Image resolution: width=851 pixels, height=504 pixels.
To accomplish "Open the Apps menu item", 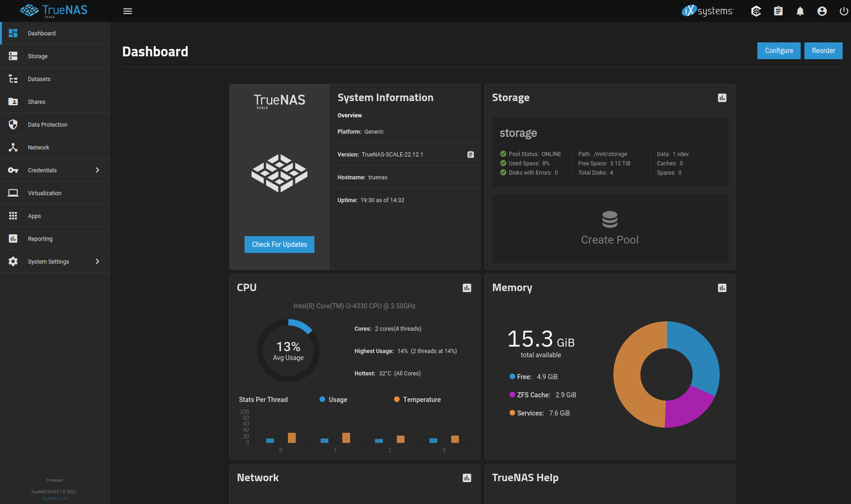I will 55,216.
